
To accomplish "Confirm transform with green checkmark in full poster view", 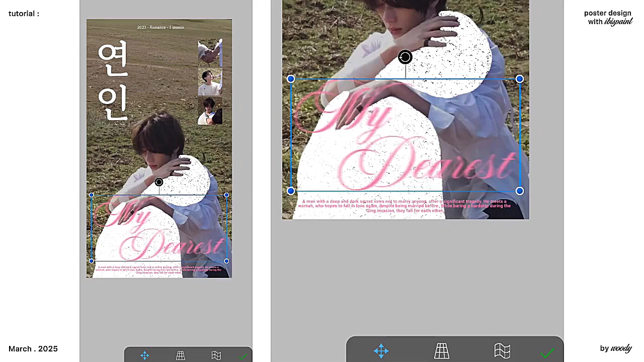I will coord(243,356).
